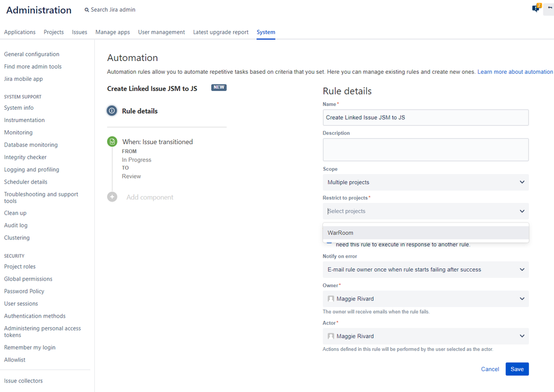Go to Monitoring page
This screenshot has height=392, width=554.
[18, 133]
